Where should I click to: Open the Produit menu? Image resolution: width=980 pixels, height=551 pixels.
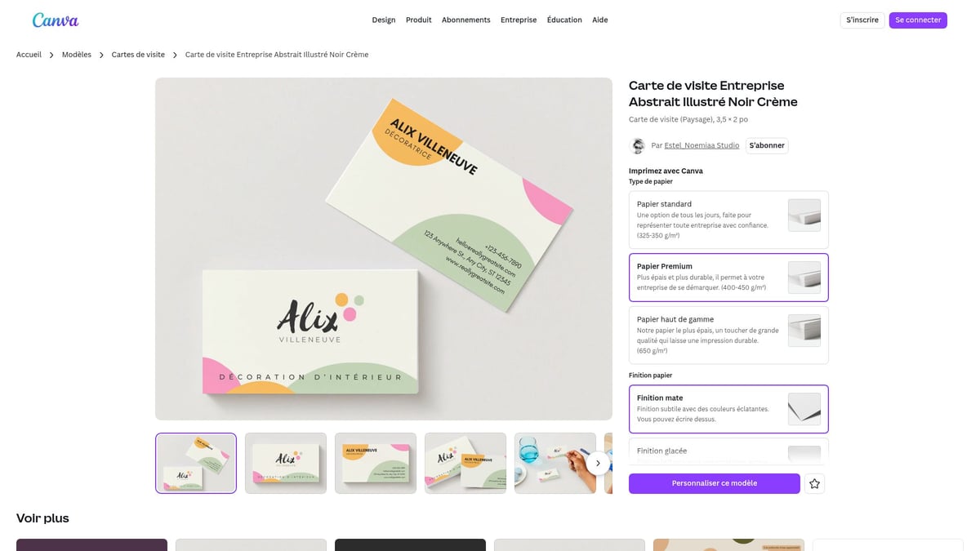419,20
